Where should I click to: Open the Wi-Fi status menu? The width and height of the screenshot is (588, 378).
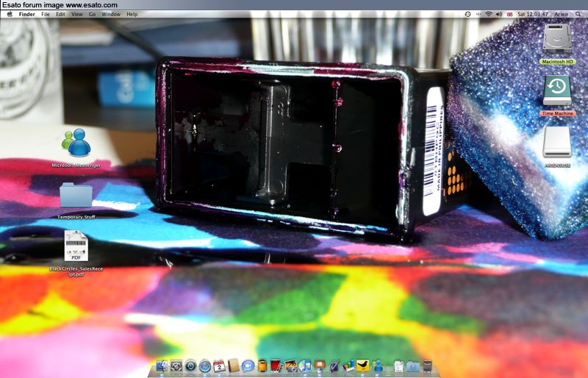pos(488,14)
